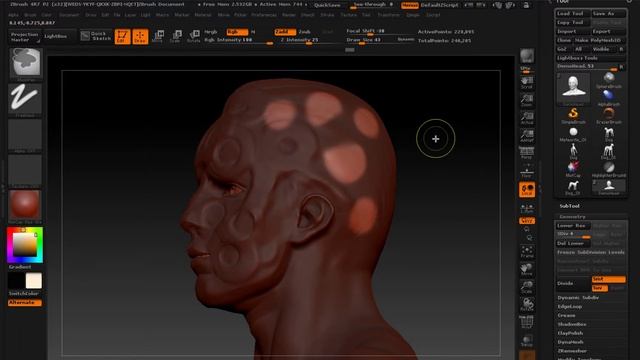The width and height of the screenshot is (640, 360).
Task: Expand the Dynamic Subdiv section
Action: (578, 298)
